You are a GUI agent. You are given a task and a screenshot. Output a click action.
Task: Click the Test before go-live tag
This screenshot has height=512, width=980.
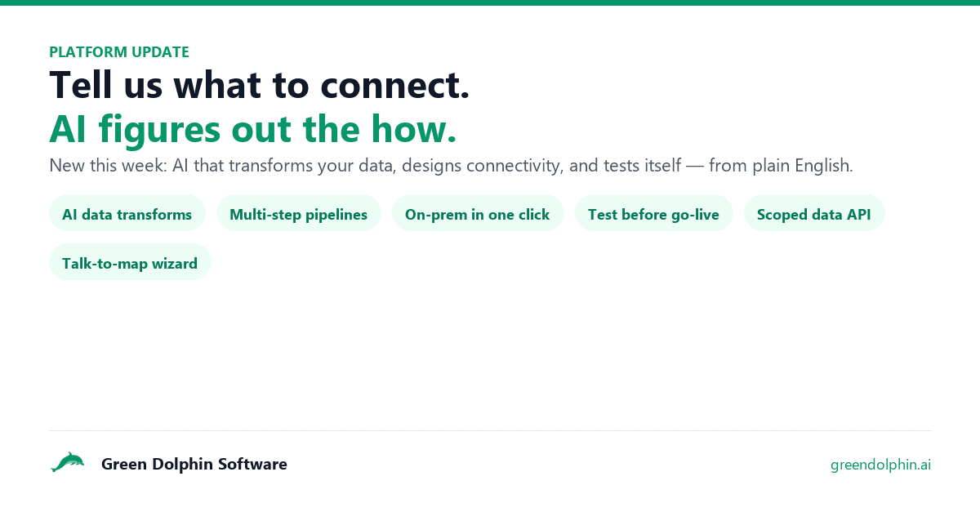(x=653, y=214)
